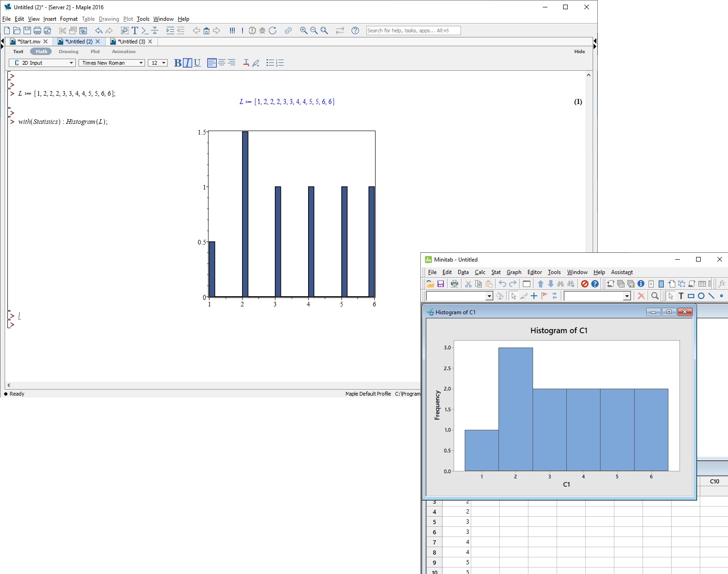The width and height of the screenshot is (728, 574).
Task: Print the Maple worksheet
Action: pyautogui.click(x=37, y=31)
